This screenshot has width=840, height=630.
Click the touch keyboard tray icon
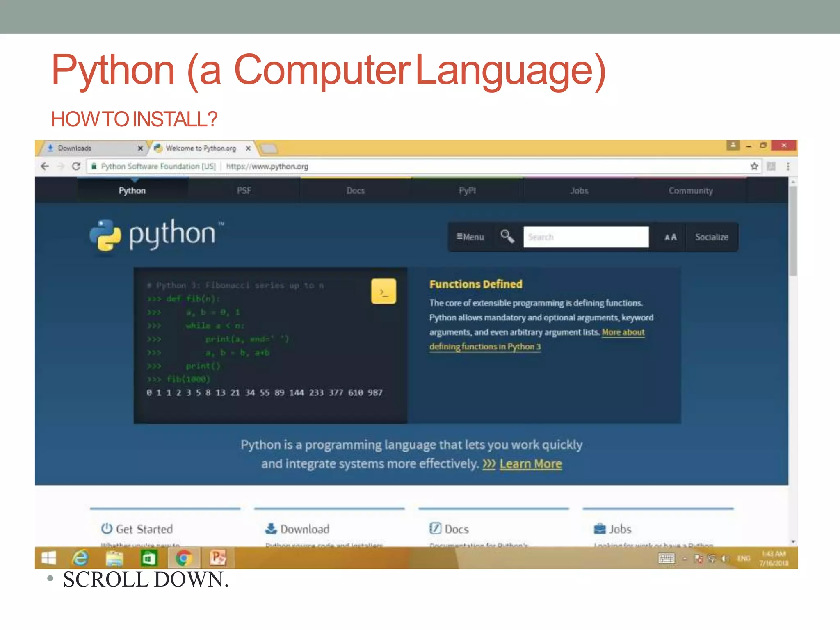pos(667,558)
